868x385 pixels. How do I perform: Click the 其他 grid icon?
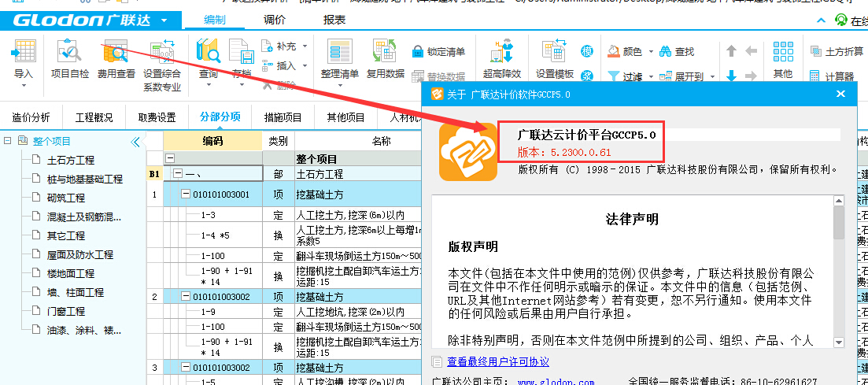[783, 52]
